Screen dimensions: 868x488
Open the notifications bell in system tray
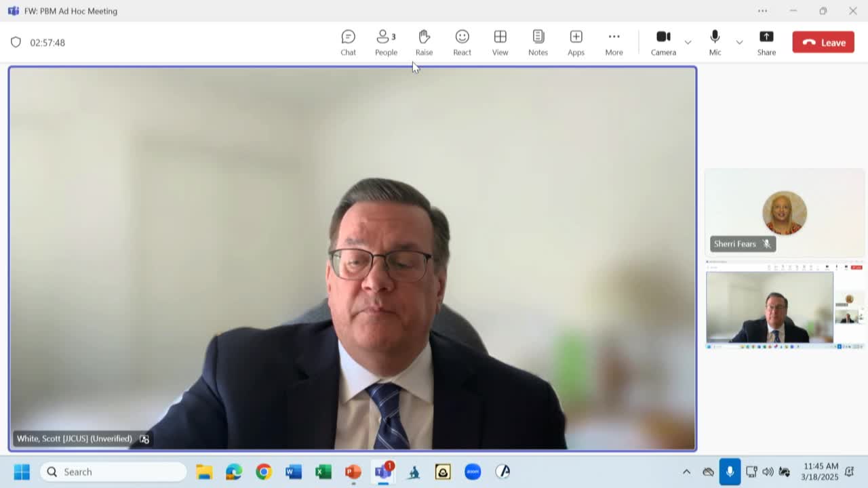(849, 472)
